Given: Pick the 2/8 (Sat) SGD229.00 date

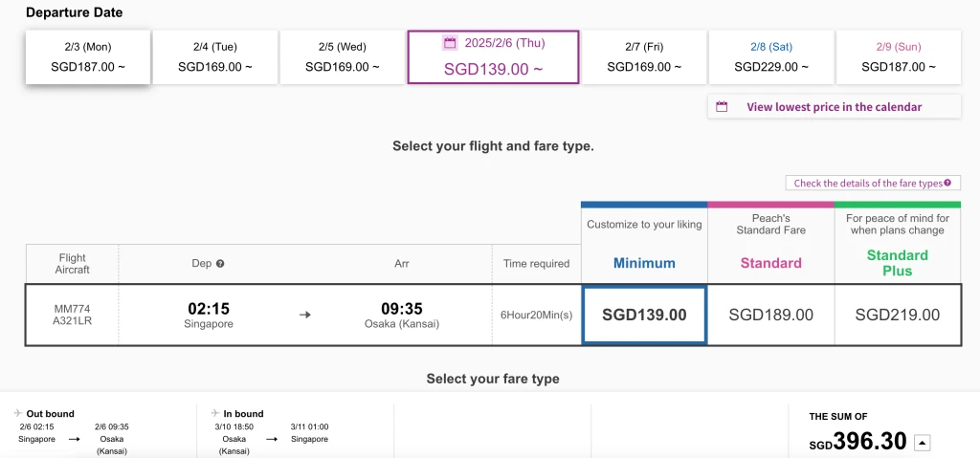Looking at the screenshot, I should click(771, 56).
